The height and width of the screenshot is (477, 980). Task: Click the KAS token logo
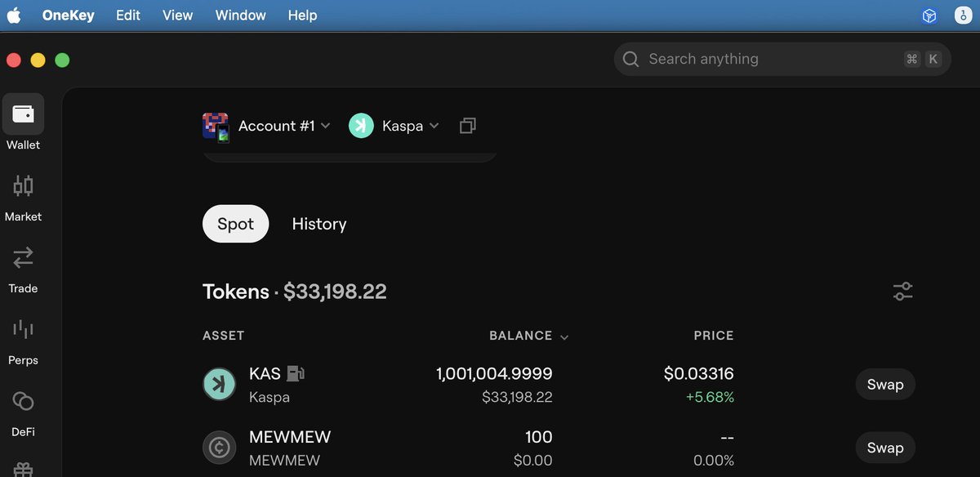(x=219, y=385)
